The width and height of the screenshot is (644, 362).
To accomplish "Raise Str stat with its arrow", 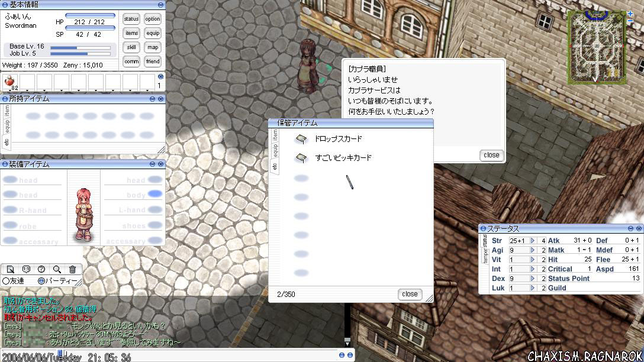I will point(533,241).
